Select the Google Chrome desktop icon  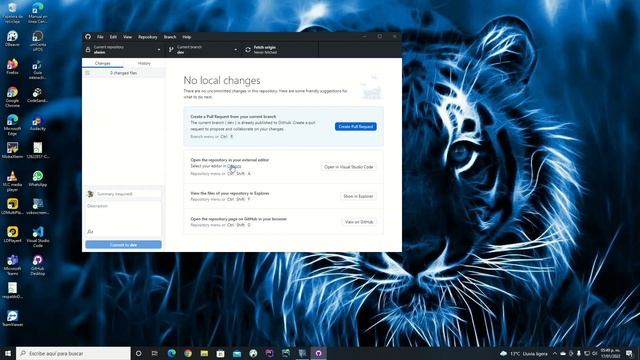(x=12, y=97)
